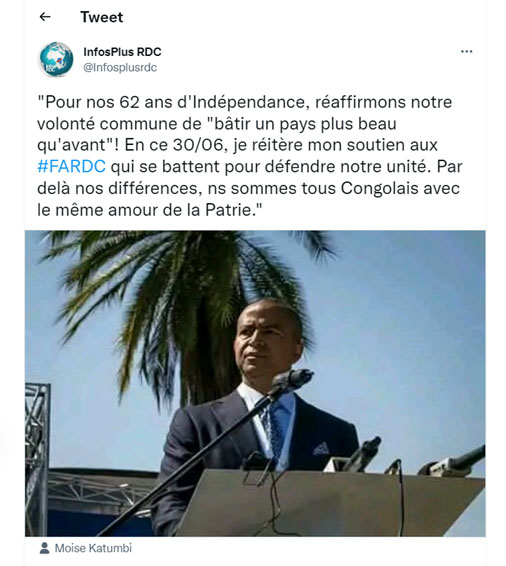This screenshot has height=566, width=506.
Task: Open the InfosPlus RDC globe avatar
Action: (x=56, y=59)
